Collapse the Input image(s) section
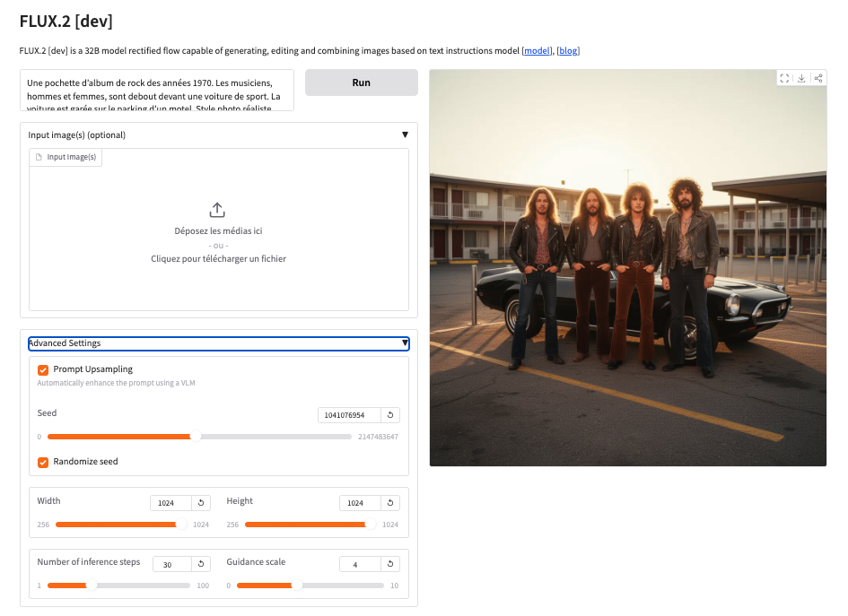The image size is (848, 616). [x=405, y=135]
